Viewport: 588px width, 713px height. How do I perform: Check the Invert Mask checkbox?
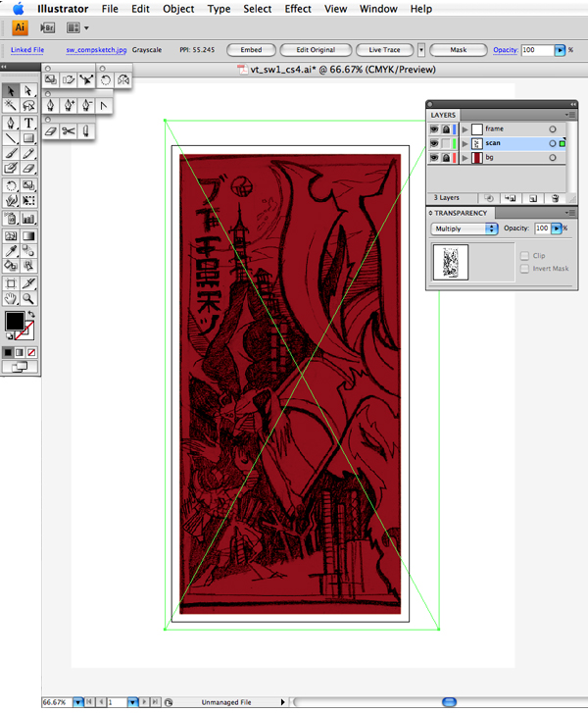[x=524, y=269]
